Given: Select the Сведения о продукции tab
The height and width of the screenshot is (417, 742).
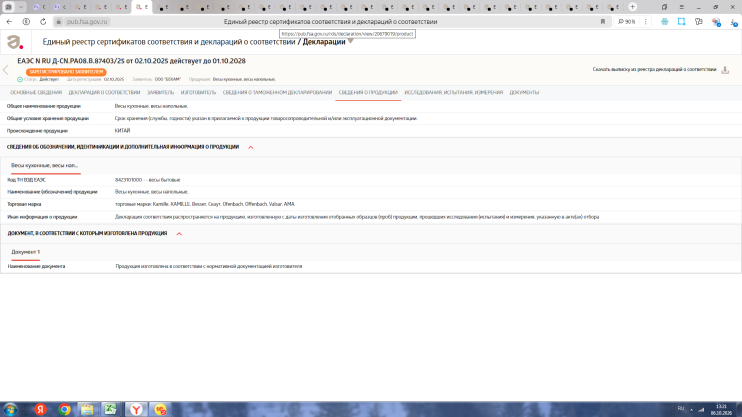Looking at the screenshot, I should tap(368, 93).
